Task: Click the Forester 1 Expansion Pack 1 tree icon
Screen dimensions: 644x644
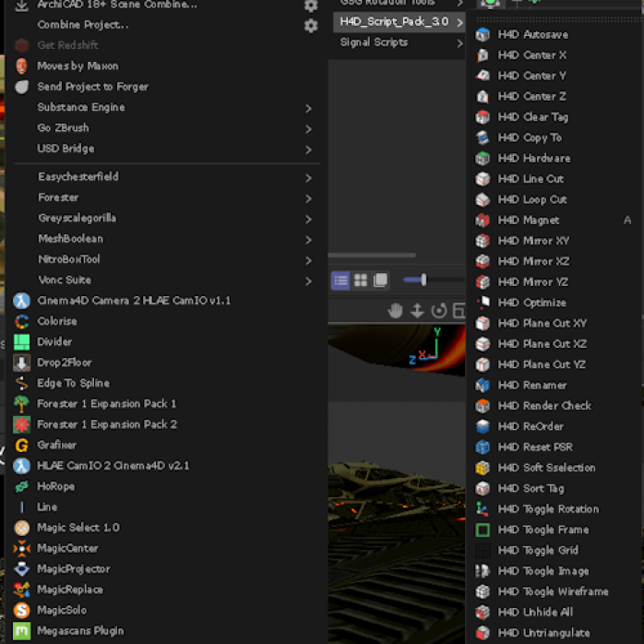Action: (x=22, y=404)
